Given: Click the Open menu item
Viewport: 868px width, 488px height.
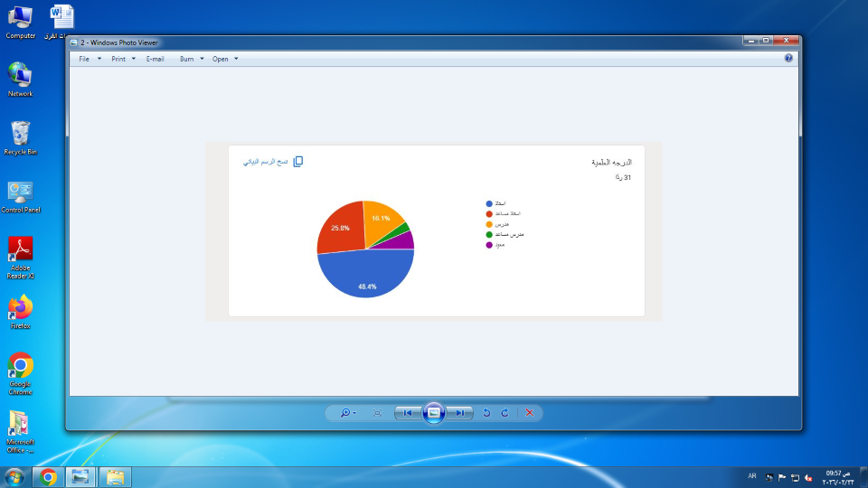Looking at the screenshot, I should click(225, 59).
